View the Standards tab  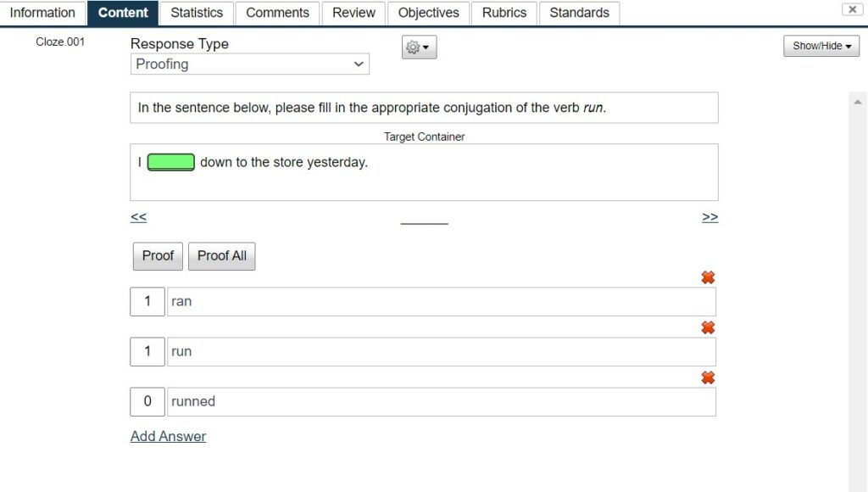pos(579,13)
